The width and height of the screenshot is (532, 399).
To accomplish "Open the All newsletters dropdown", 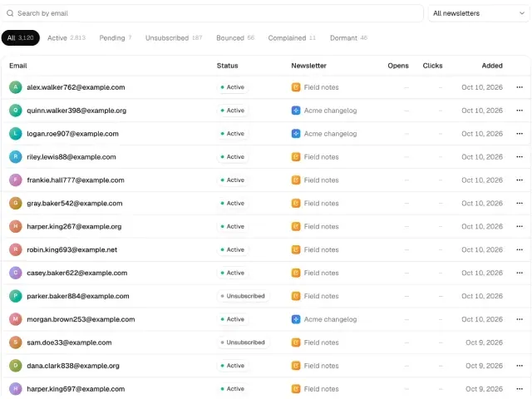I will click(479, 13).
